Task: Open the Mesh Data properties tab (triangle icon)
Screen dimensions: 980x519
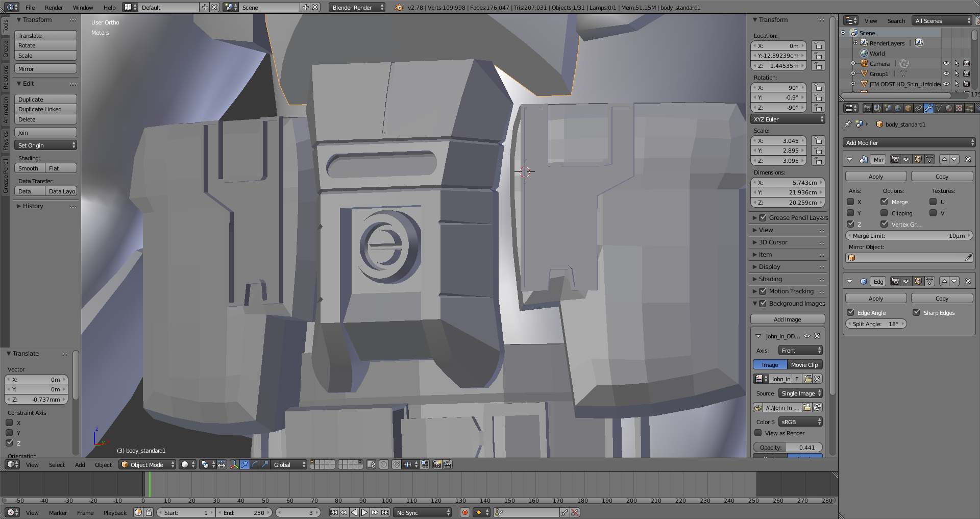Action: tap(939, 108)
